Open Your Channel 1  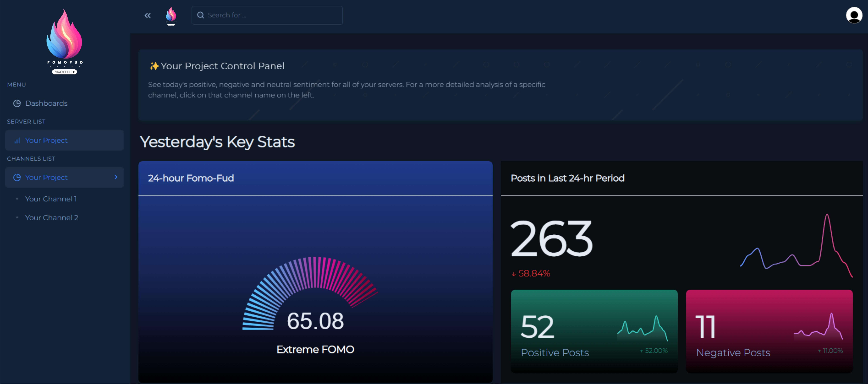(x=51, y=199)
